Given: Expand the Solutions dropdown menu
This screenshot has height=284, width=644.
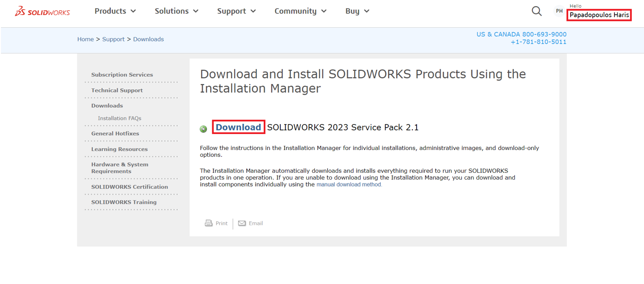Looking at the screenshot, I should [176, 11].
